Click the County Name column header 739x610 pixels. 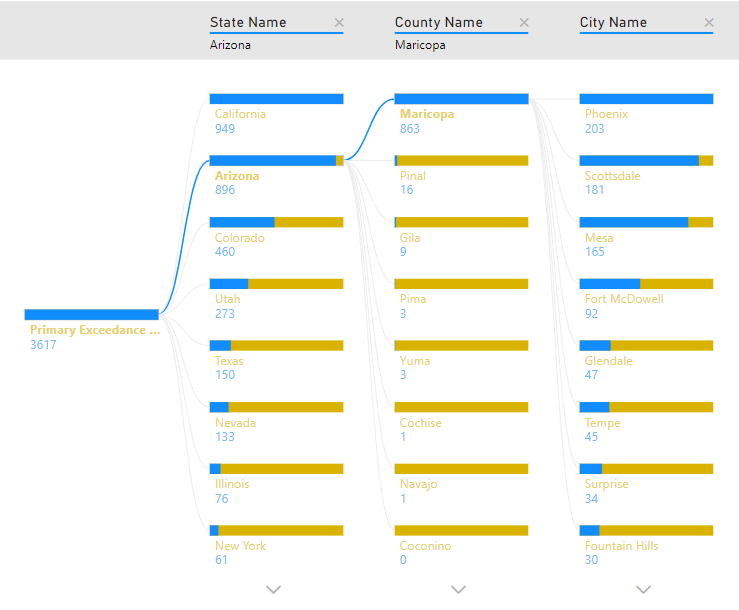click(438, 23)
